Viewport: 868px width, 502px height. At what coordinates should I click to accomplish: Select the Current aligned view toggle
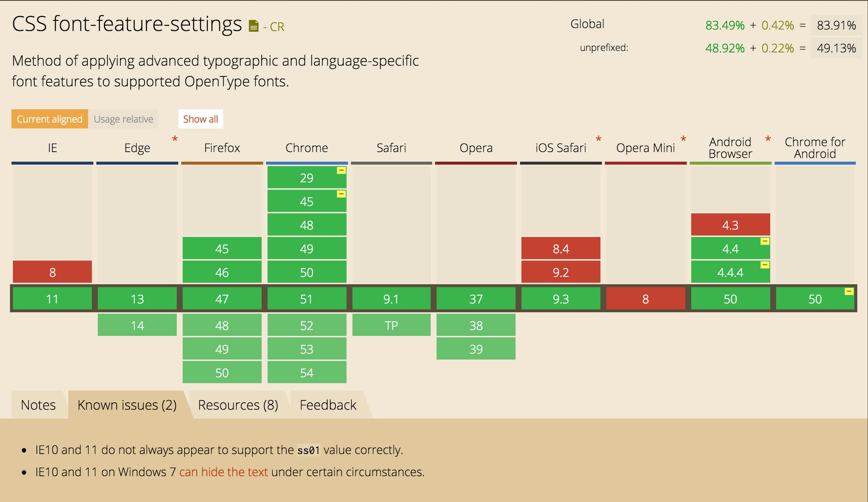point(50,119)
